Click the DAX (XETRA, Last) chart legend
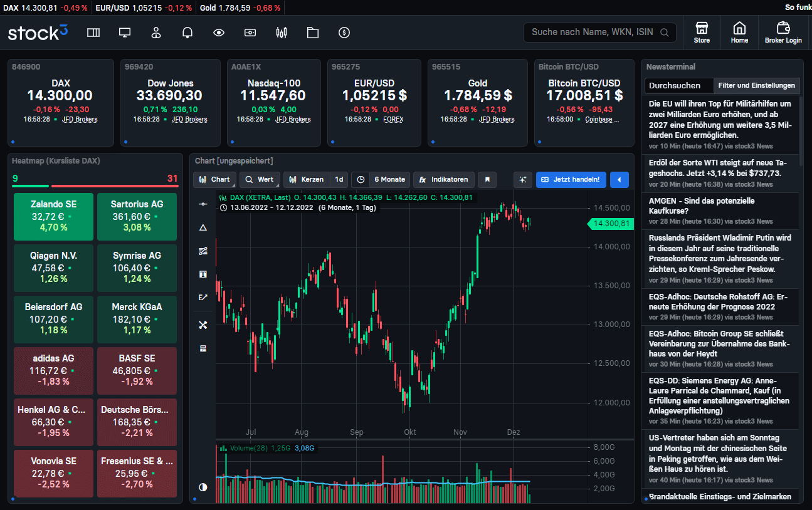The image size is (812, 510). coord(260,197)
